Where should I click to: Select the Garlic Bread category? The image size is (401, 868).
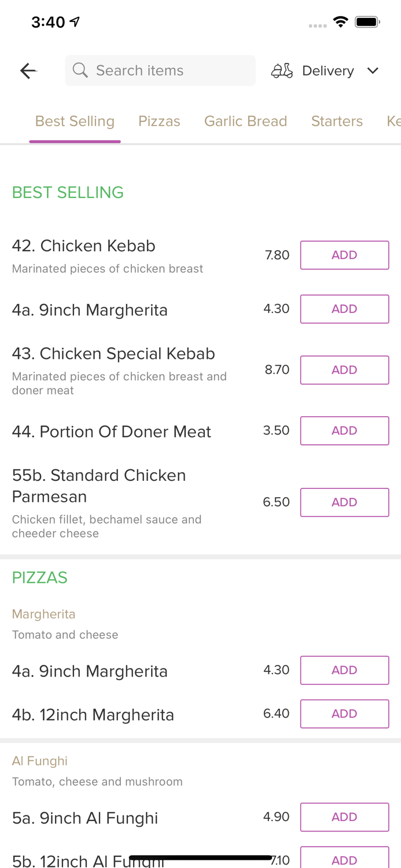tap(246, 121)
